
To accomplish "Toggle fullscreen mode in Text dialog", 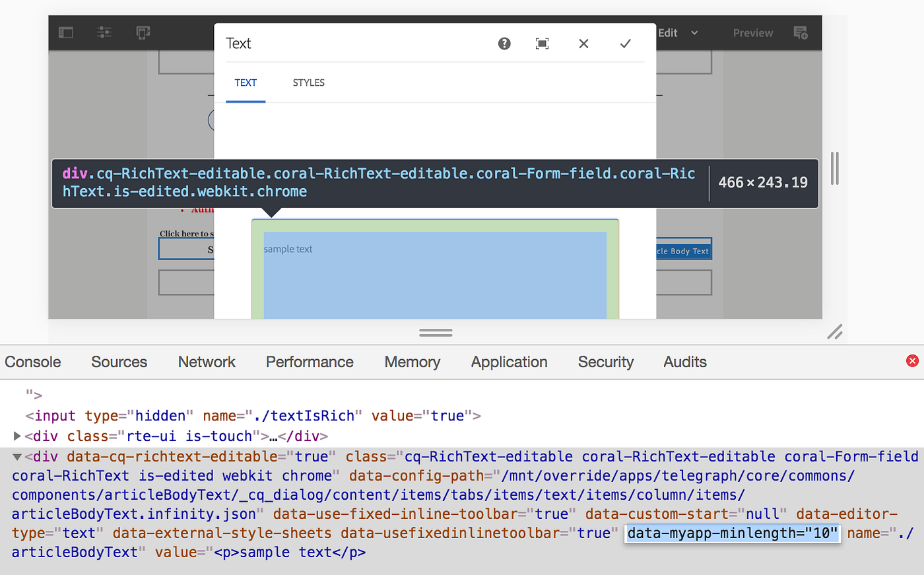I will (542, 44).
